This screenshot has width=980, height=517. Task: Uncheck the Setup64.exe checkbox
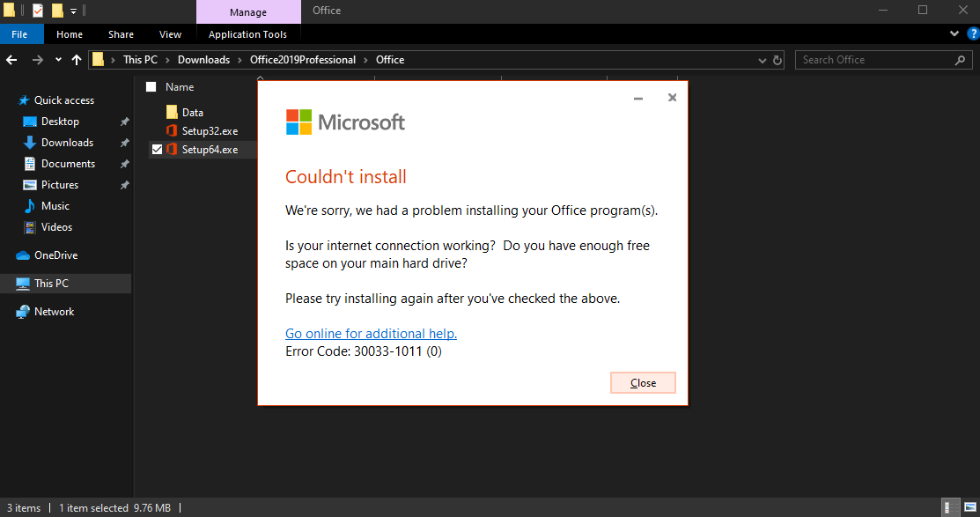tap(157, 150)
